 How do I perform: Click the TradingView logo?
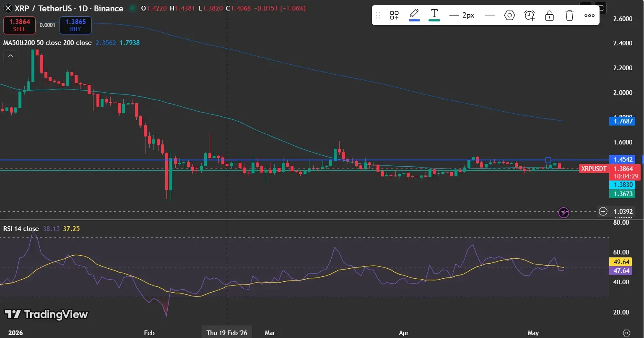click(x=46, y=314)
